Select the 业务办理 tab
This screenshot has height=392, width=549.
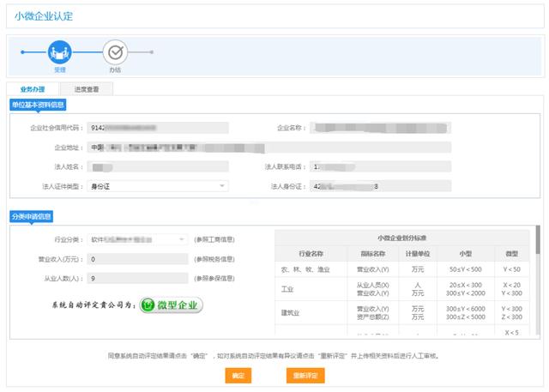coord(33,88)
